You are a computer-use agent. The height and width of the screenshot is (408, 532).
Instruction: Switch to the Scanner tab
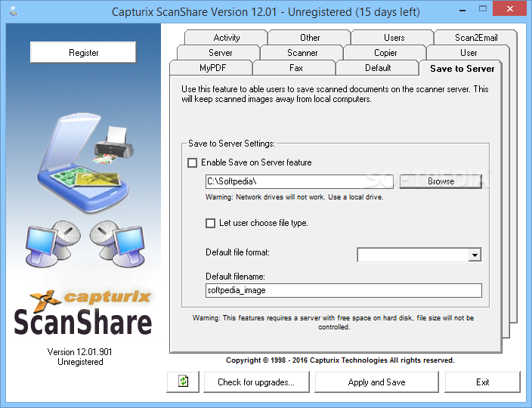tap(302, 53)
